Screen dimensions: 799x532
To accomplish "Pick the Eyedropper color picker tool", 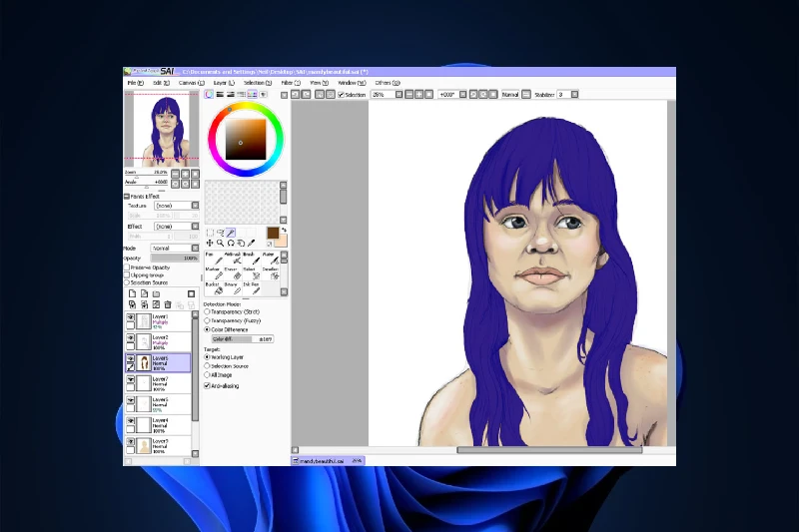I will point(251,244).
